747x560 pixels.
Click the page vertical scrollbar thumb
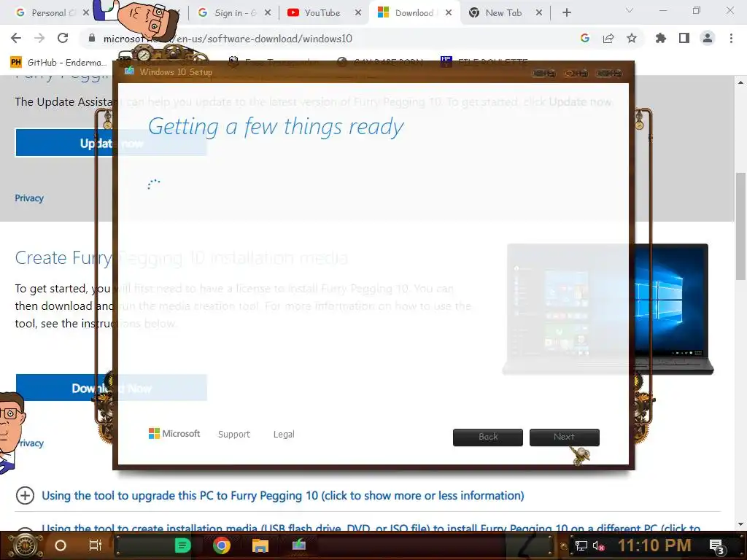click(740, 226)
